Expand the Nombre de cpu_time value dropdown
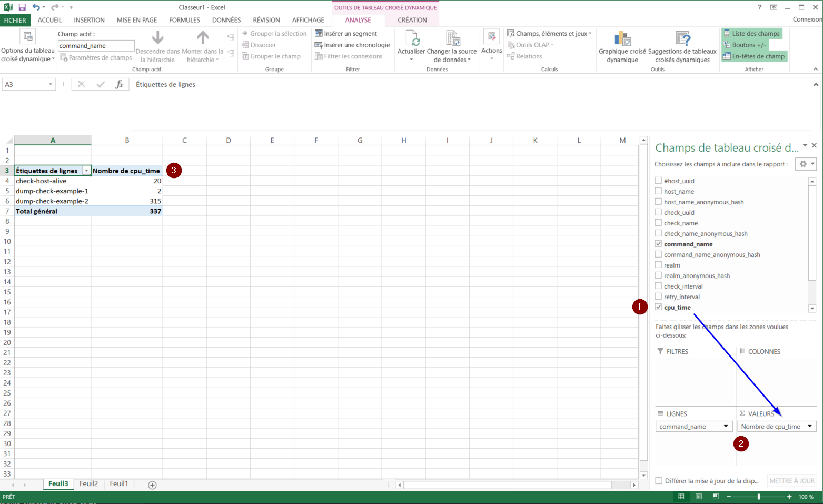This screenshot has height=504, width=823. (809, 427)
